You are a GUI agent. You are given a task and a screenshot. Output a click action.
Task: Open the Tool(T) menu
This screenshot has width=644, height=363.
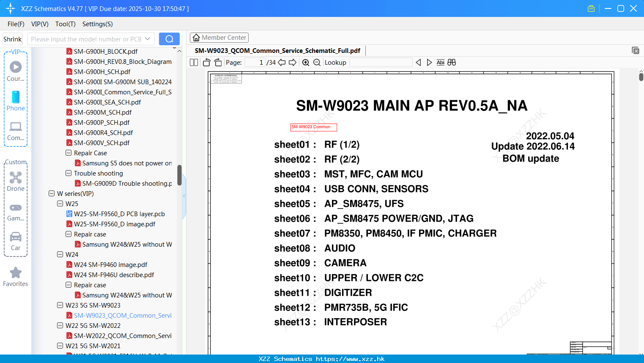pos(66,24)
